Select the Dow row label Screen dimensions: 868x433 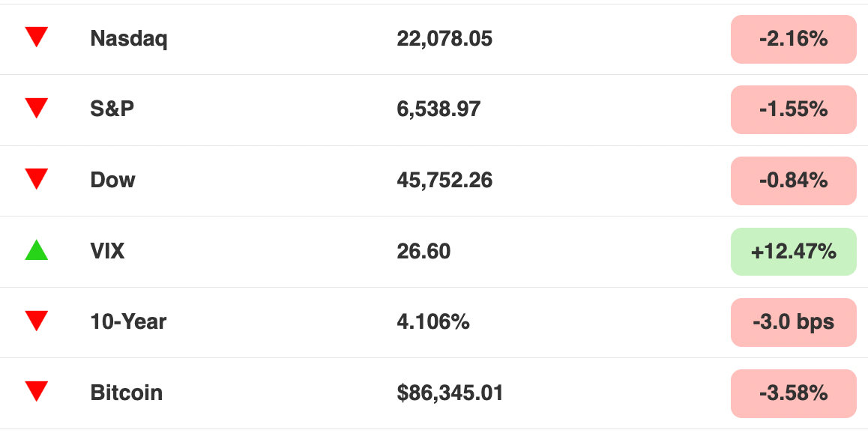point(113,181)
